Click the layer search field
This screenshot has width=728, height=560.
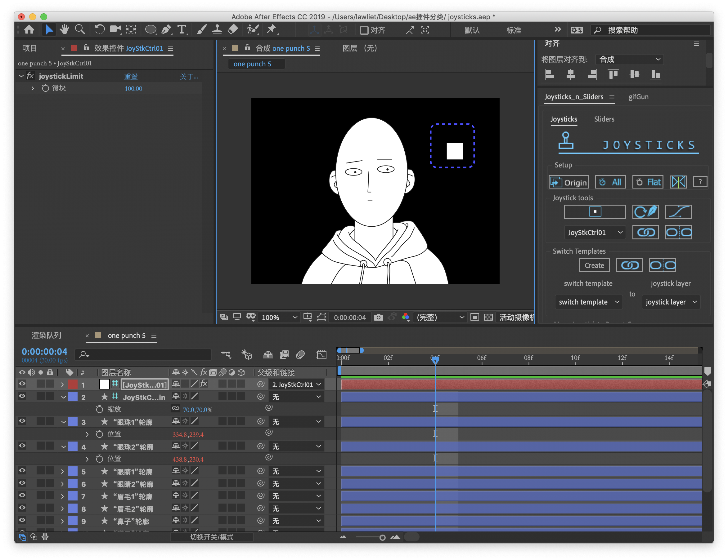[x=143, y=355]
